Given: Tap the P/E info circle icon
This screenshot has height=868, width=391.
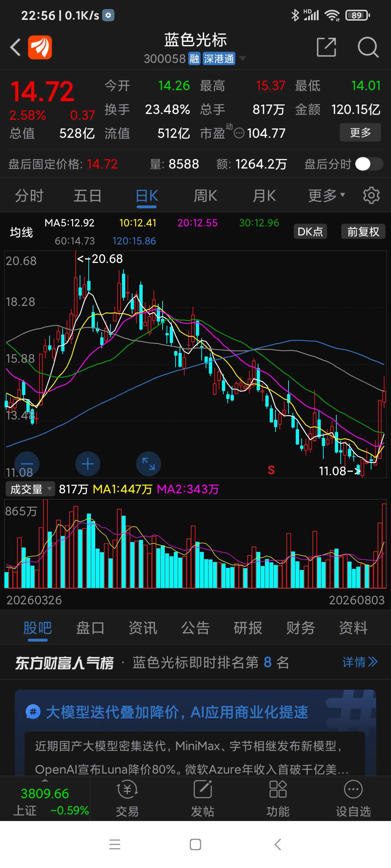Looking at the screenshot, I should 239,133.
